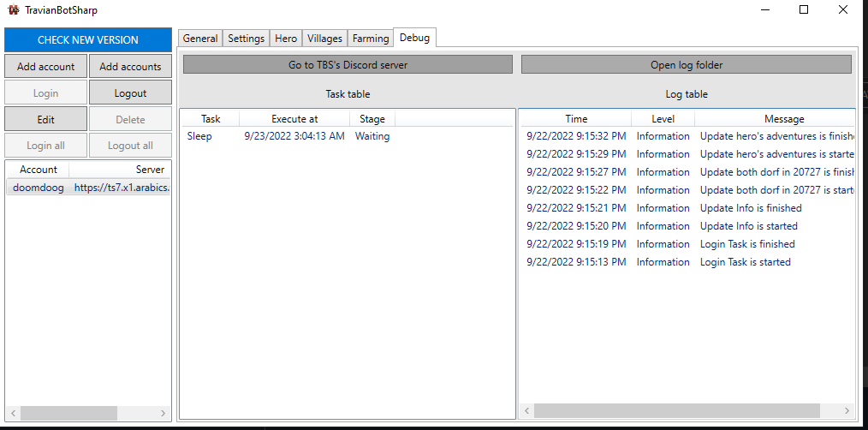Viewport: 868px width, 430px height.
Task: Select the Hero tab
Action: (286, 39)
